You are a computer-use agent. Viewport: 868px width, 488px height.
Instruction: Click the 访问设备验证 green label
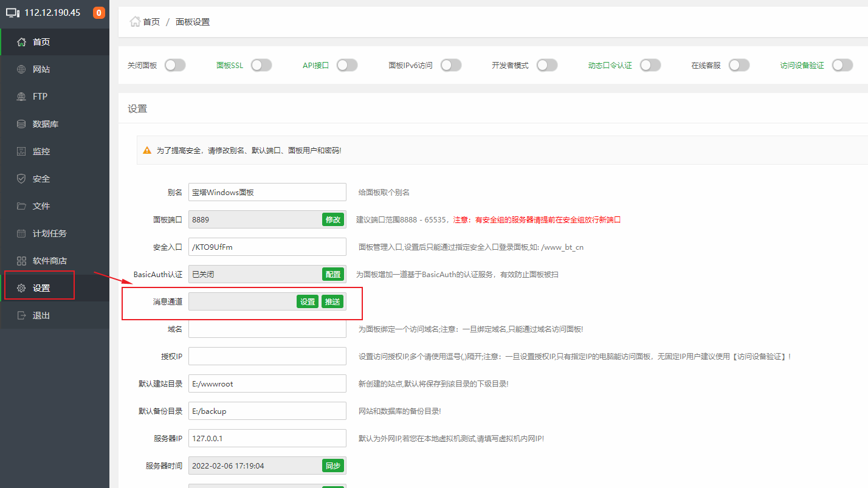point(802,65)
